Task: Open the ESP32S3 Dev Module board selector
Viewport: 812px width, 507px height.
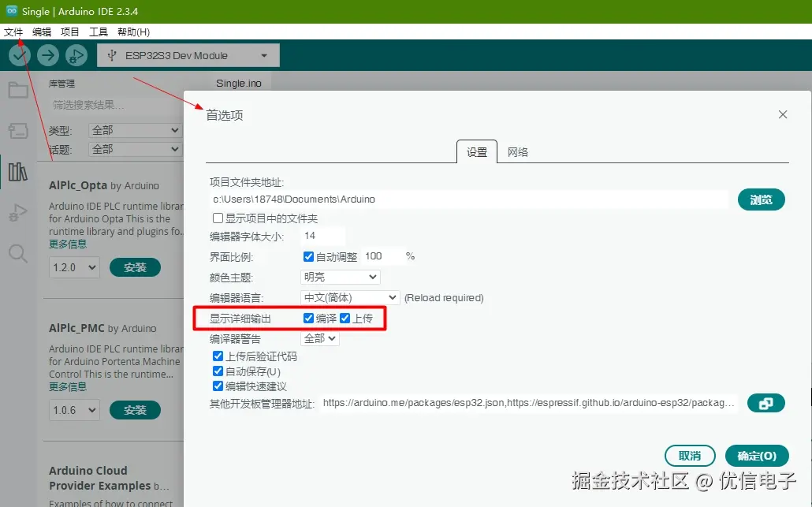Action: pos(188,54)
